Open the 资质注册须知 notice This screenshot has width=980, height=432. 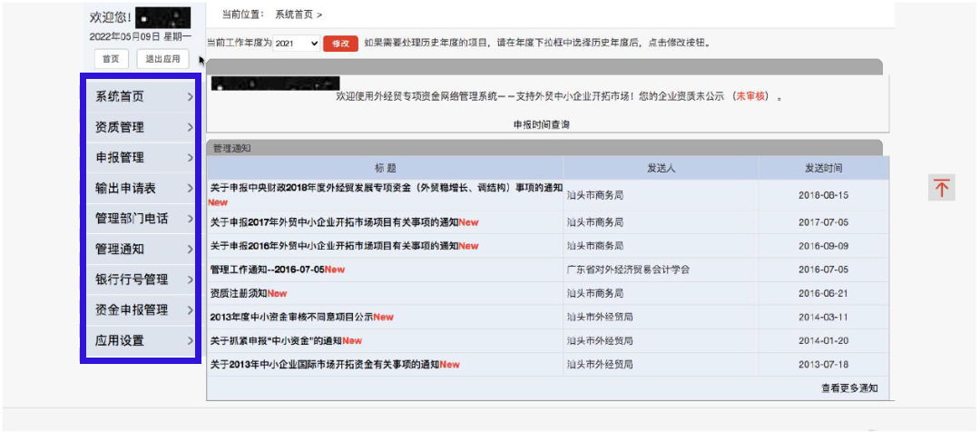click(x=240, y=293)
